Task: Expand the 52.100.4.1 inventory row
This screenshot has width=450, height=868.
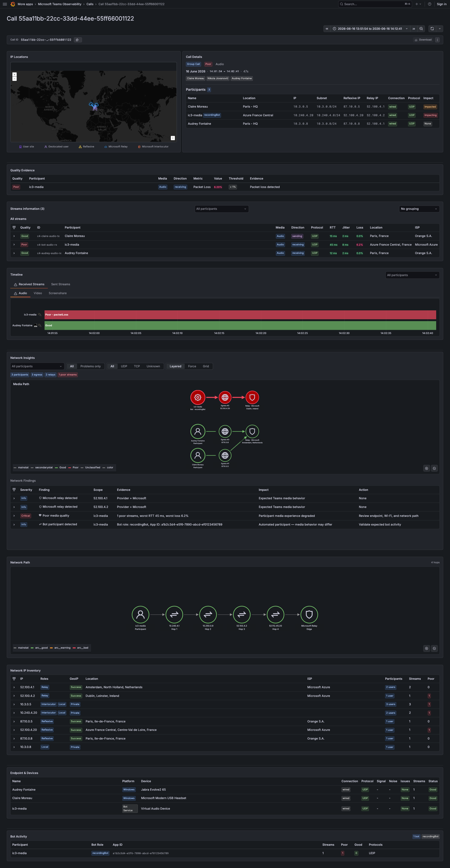Action: (14, 687)
